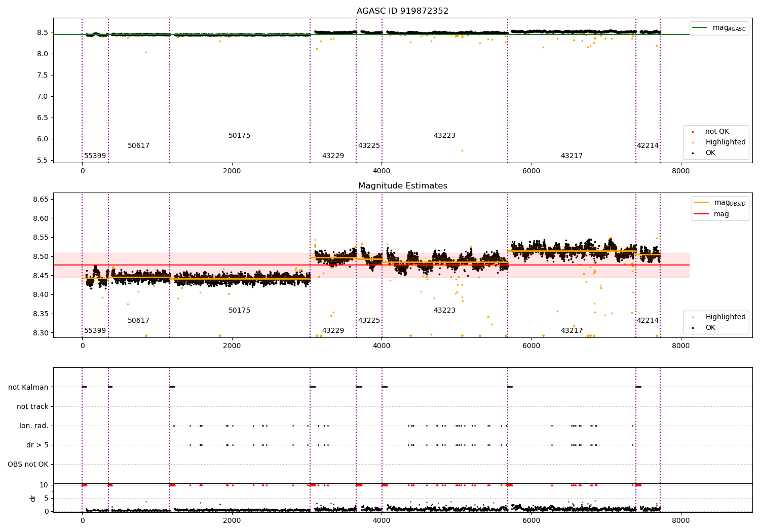Click the 'not track' axis label
760x532 pixels.
click(x=32, y=406)
